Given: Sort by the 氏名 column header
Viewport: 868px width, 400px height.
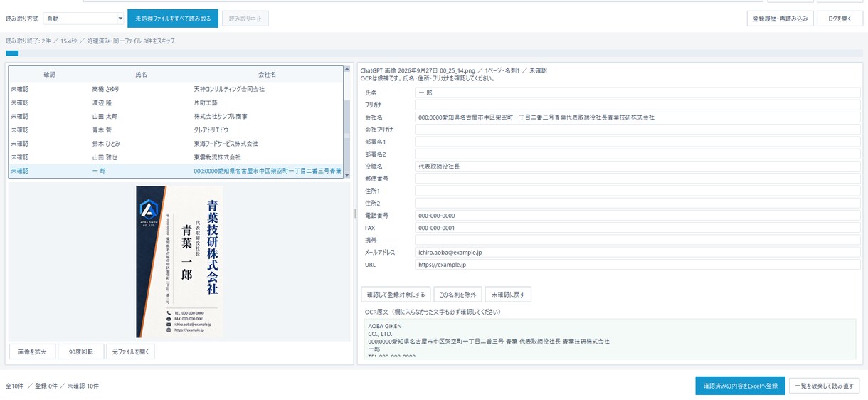Looking at the screenshot, I should pyautogui.click(x=141, y=74).
